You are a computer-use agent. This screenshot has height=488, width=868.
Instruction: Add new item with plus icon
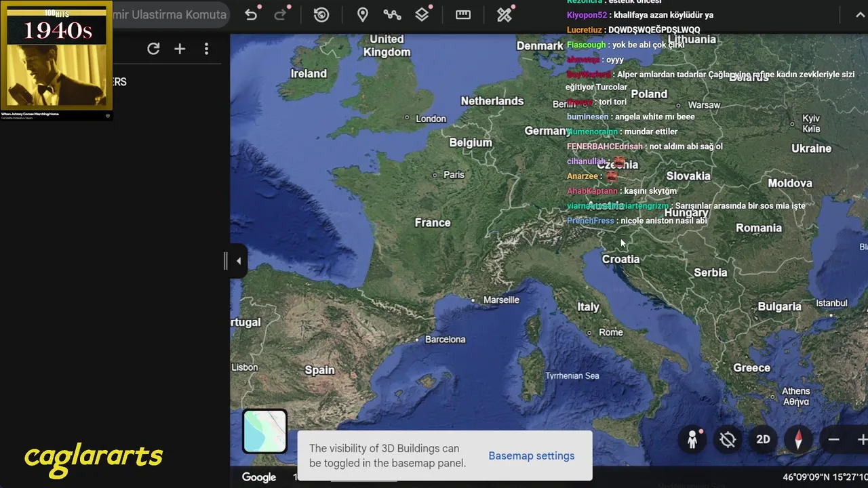coord(180,49)
